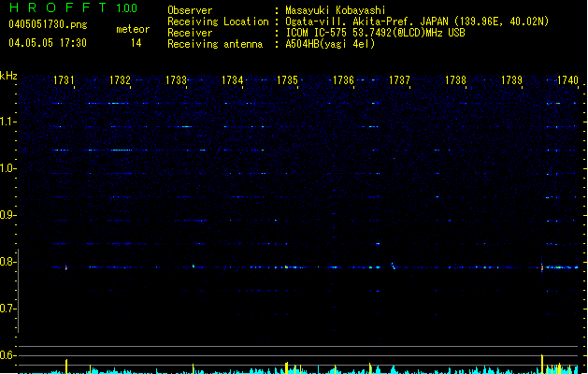Screen dimensions: 588x374
Task: Click the 0.9 kHz axis label
Action: coord(7,215)
